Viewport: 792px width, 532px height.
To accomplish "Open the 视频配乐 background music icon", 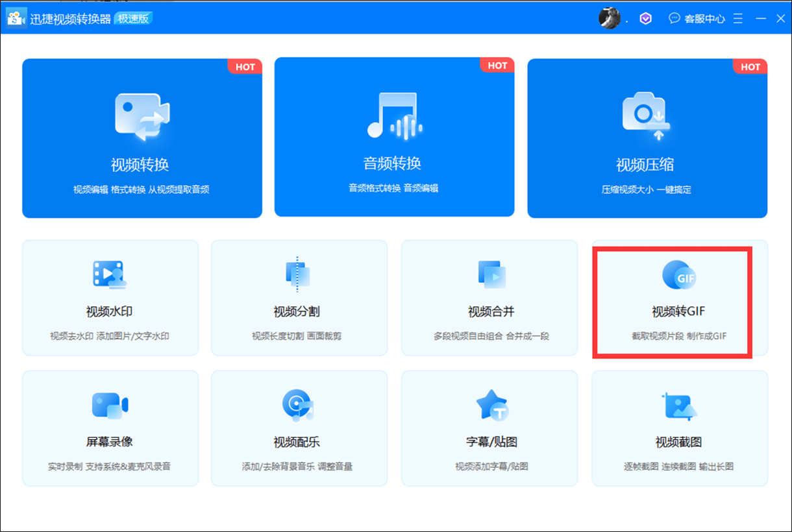I will coord(297,405).
